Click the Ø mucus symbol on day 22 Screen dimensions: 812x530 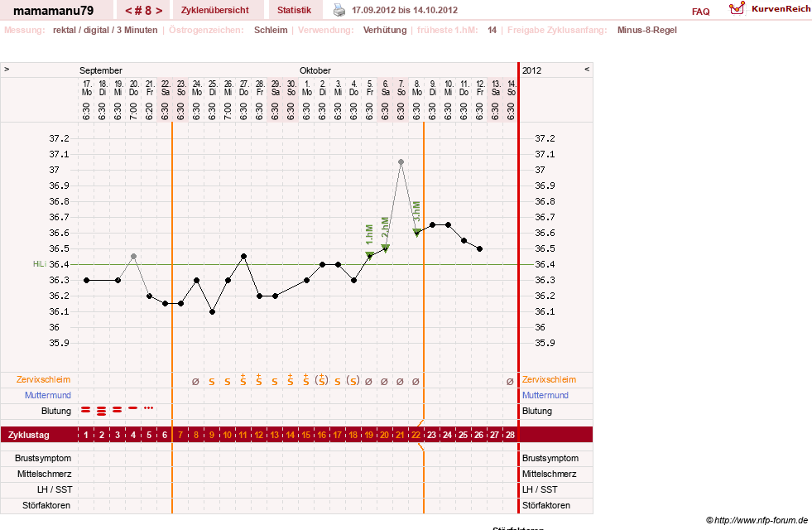coord(416,382)
